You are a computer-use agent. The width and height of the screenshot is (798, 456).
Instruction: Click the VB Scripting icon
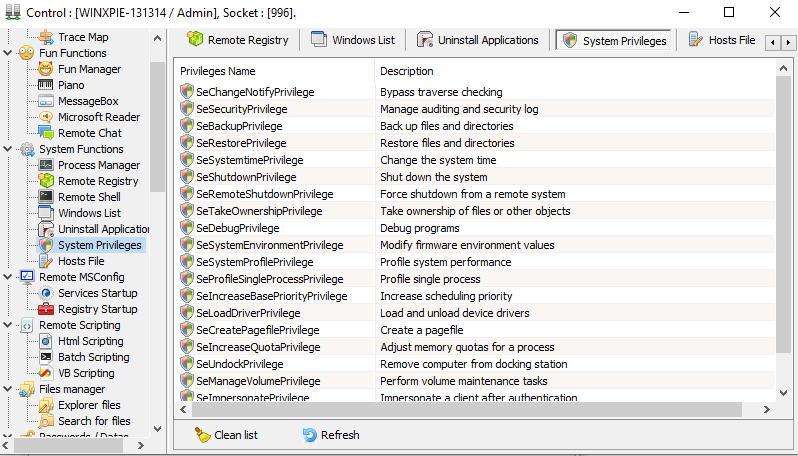tap(46, 373)
